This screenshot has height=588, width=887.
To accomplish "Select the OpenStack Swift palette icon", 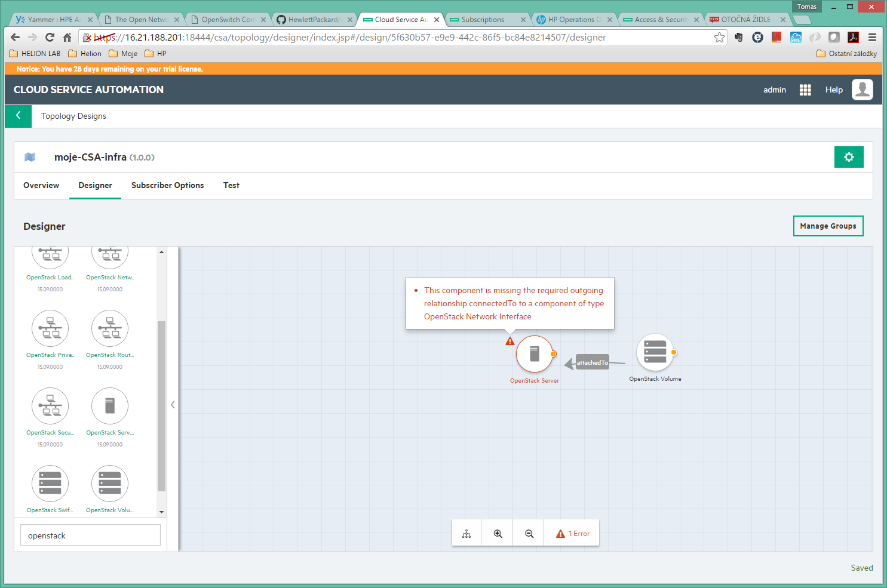I will pos(50,484).
